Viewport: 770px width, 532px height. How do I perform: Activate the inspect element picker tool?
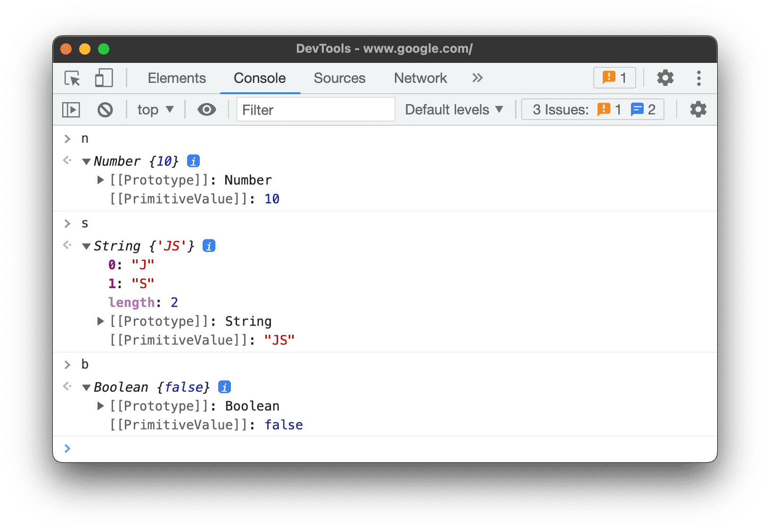72,78
